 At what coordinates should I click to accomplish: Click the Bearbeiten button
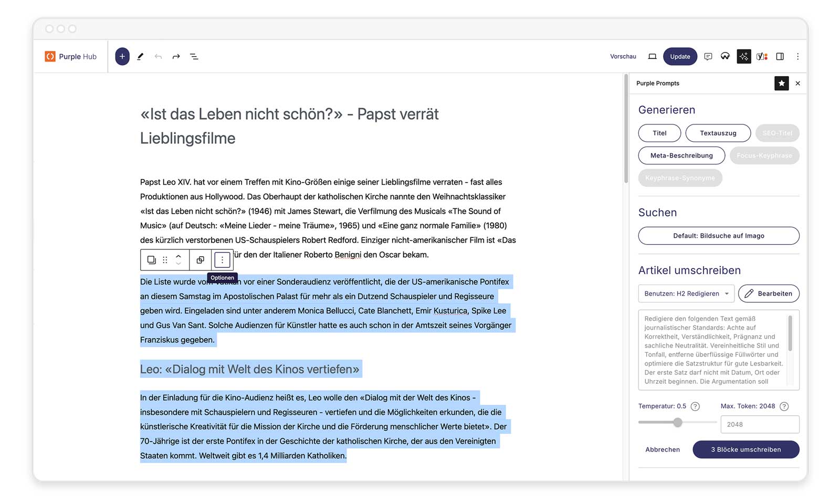(x=769, y=293)
